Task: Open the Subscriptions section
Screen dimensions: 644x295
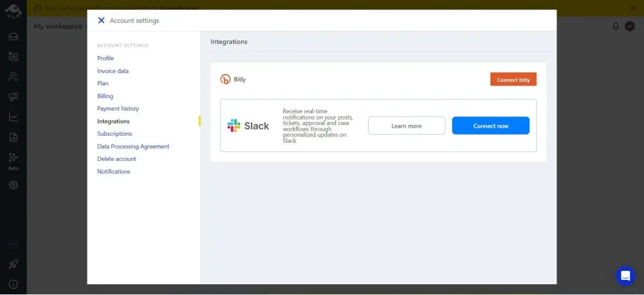Action: (114, 133)
